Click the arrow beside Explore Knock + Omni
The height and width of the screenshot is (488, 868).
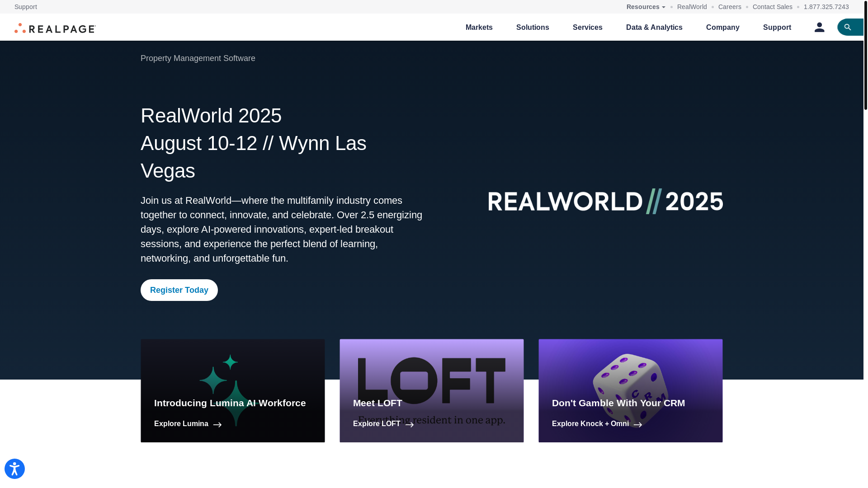click(638, 425)
